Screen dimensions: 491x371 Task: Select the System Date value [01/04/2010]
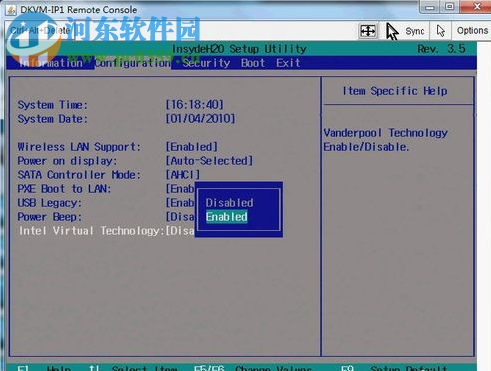pos(200,119)
